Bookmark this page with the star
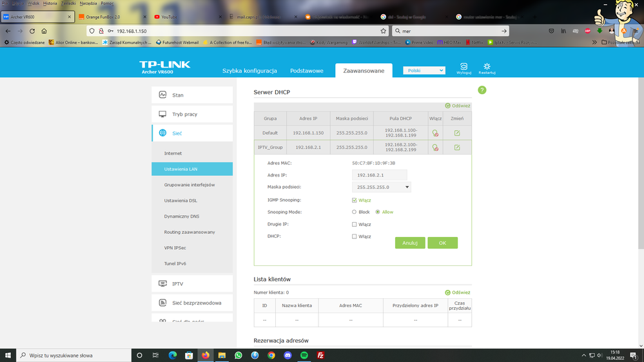Screen dimensions: 644x362 pyautogui.click(x=383, y=31)
